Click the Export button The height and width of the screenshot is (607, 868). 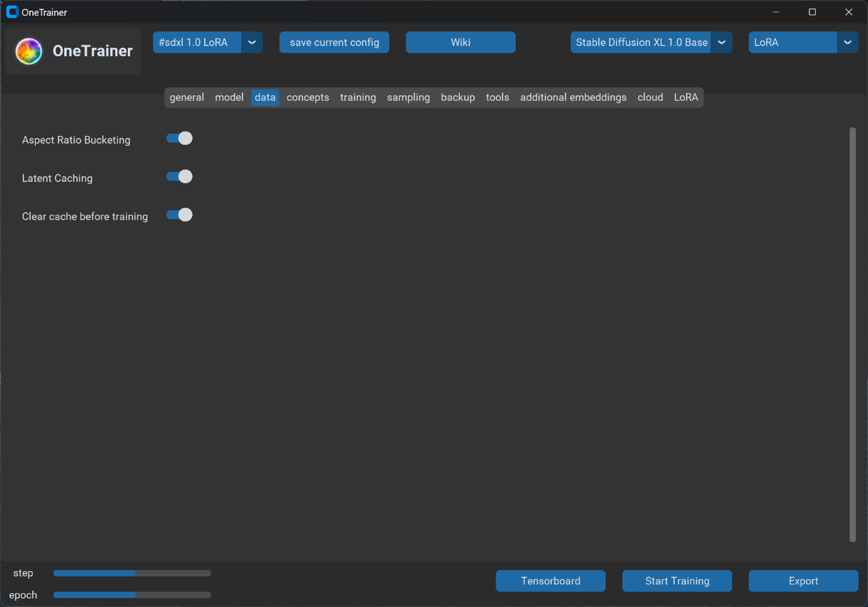(803, 581)
